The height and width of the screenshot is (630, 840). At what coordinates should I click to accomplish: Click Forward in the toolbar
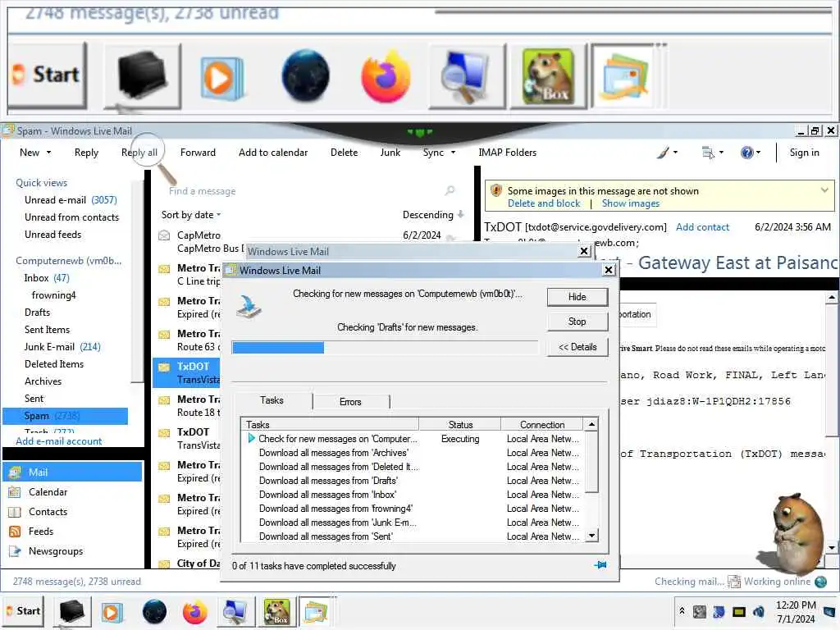(198, 153)
